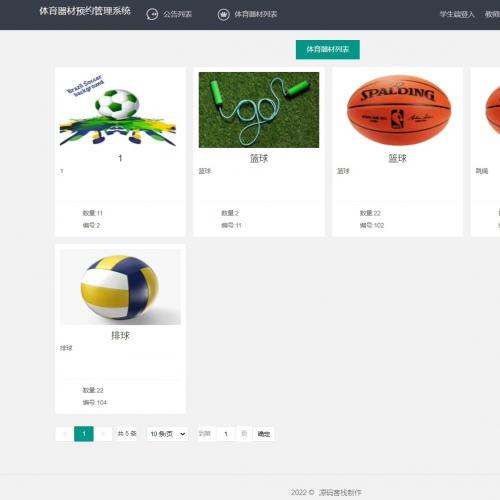
Task: Click the footer text 2022 © 源码客栈制作
Action: [326, 492]
